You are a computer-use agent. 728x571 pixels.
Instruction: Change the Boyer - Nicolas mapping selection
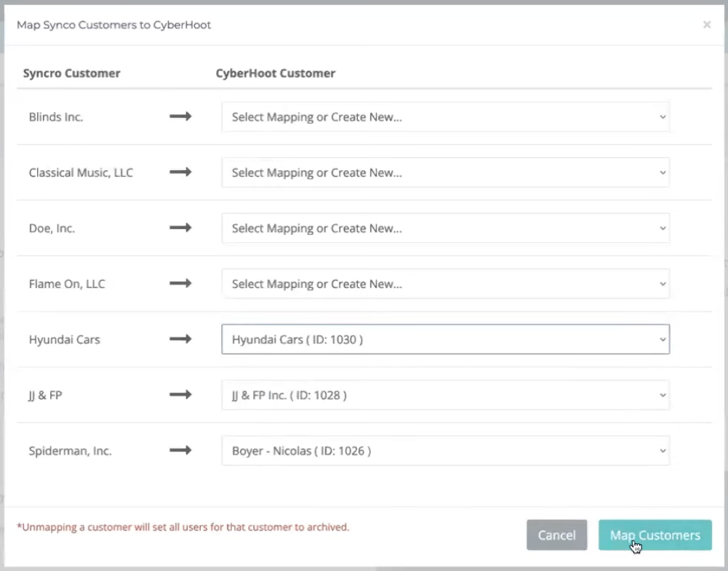(x=445, y=451)
